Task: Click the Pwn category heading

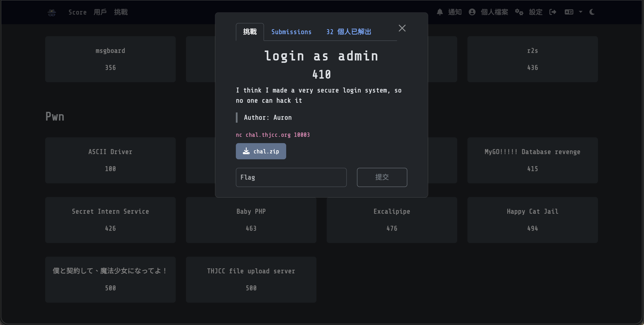Action: pos(55,116)
